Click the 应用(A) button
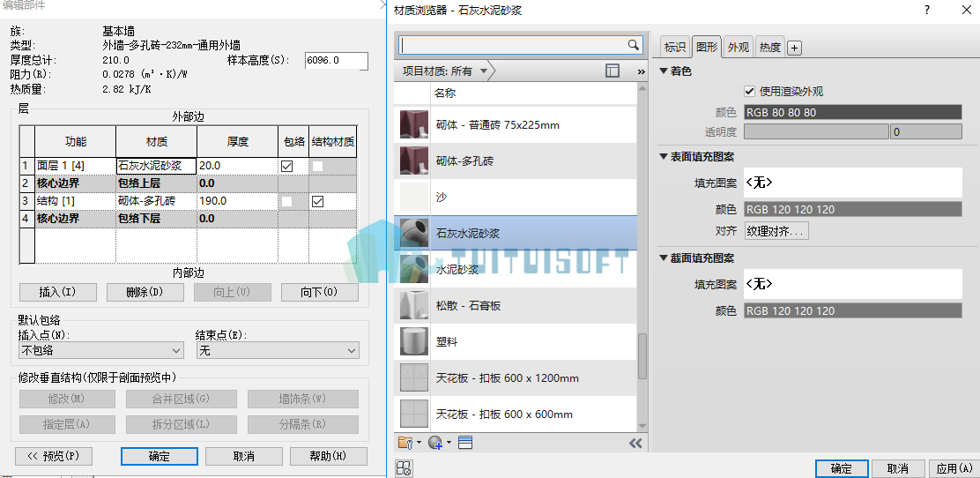980x478 pixels. pyautogui.click(x=954, y=468)
